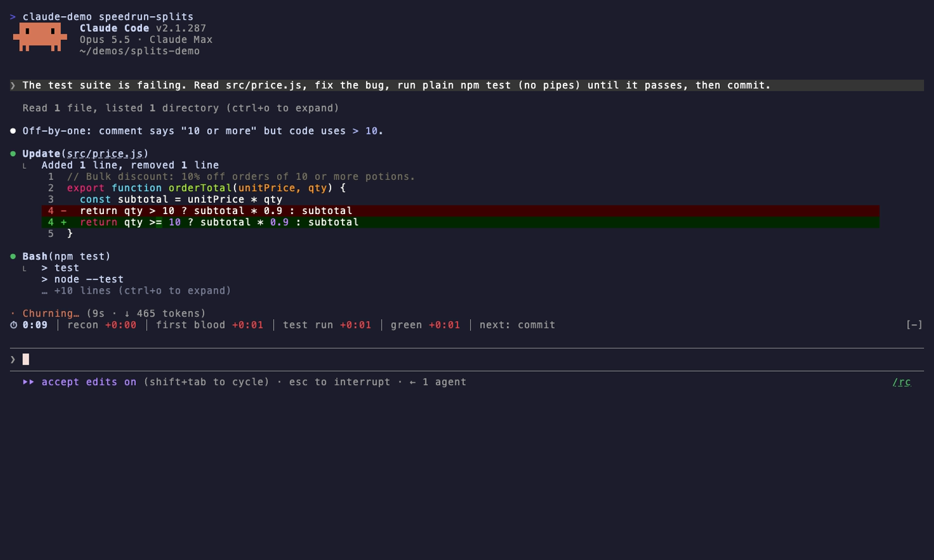Expand the '+10 lines' test output
Image resolution: width=934 pixels, height=560 pixels.
(x=136, y=291)
